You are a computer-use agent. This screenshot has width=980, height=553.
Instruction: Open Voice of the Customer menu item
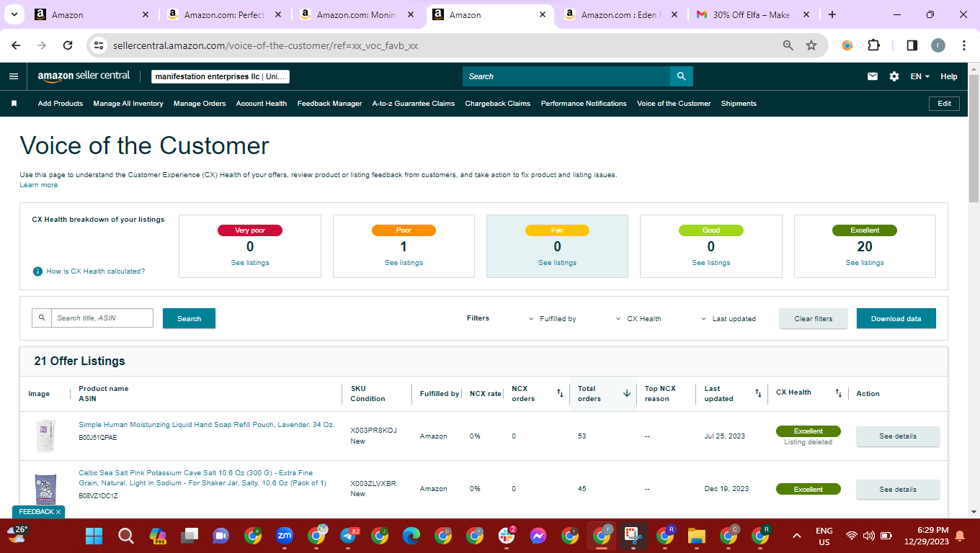674,104
